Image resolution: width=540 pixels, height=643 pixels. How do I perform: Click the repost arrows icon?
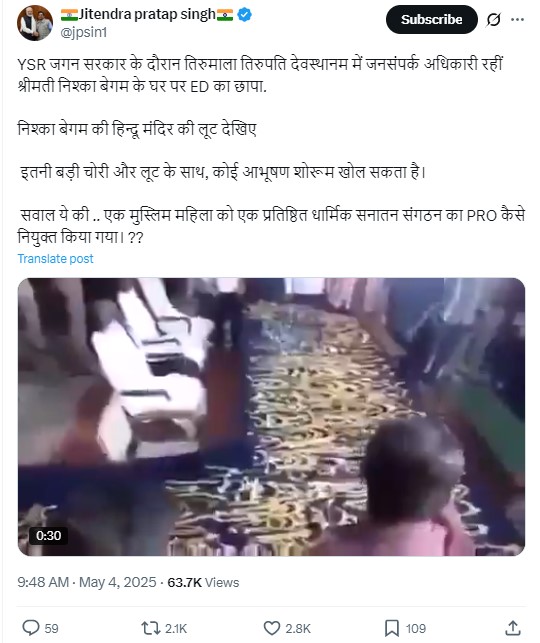[x=149, y=628]
